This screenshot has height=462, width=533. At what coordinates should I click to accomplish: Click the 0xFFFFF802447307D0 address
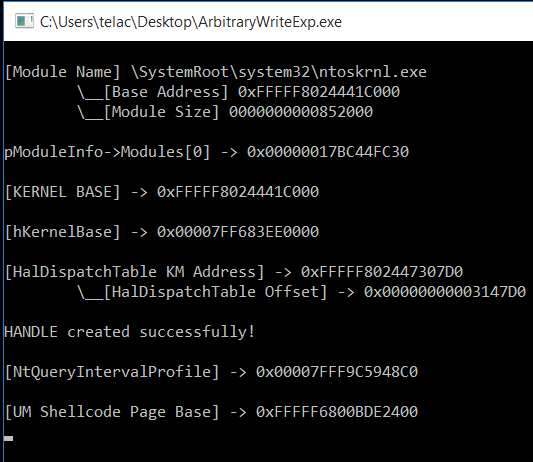tap(382, 272)
